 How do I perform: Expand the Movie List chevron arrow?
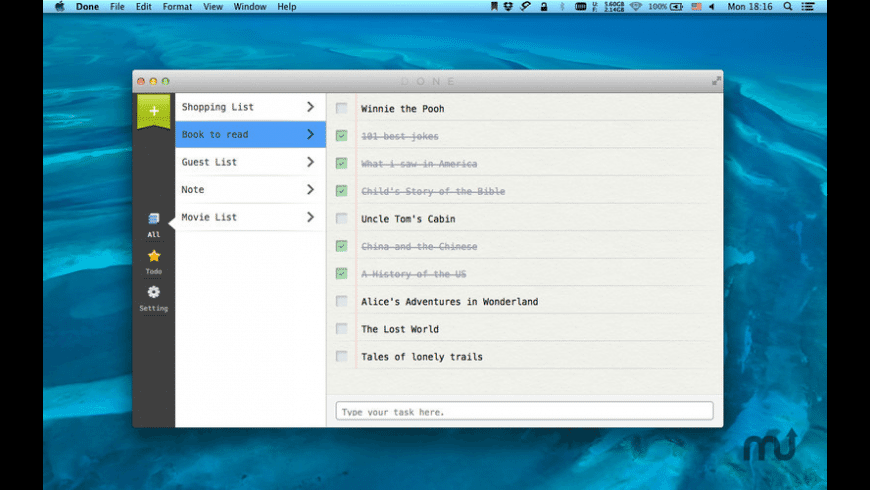[x=310, y=217]
